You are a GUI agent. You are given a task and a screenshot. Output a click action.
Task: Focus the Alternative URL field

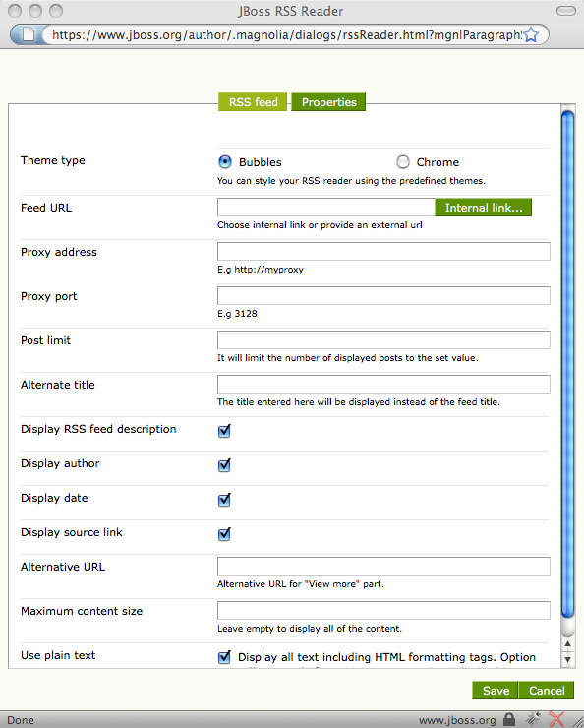click(383, 566)
